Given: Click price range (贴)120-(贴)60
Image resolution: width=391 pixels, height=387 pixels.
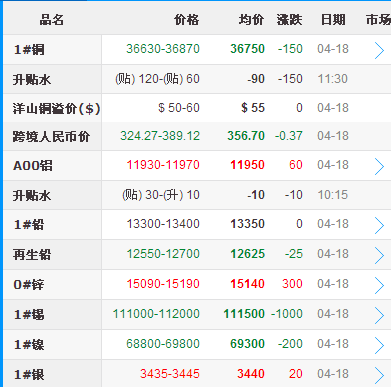Looking at the screenshot, I should [x=157, y=79].
